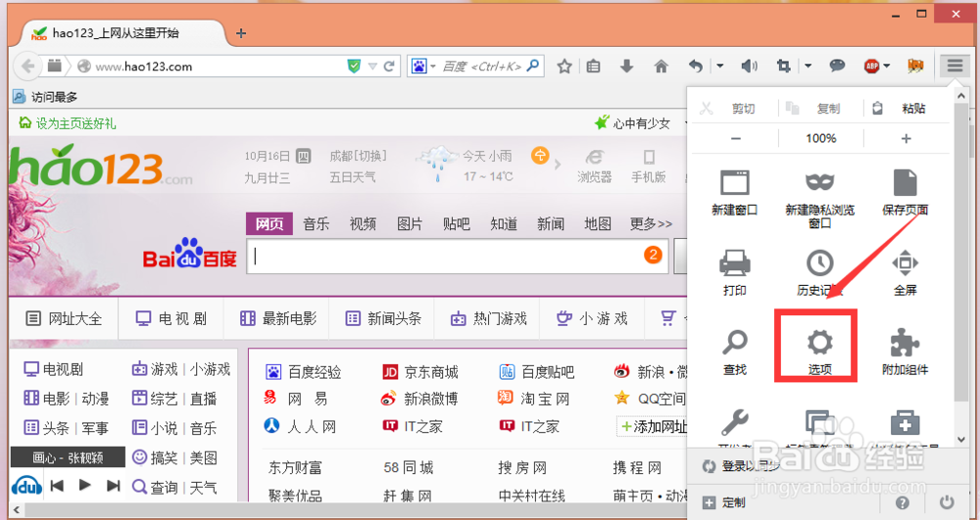The height and width of the screenshot is (520, 980).
Task: Open the URL bar history dropdown arrow
Action: (372, 67)
